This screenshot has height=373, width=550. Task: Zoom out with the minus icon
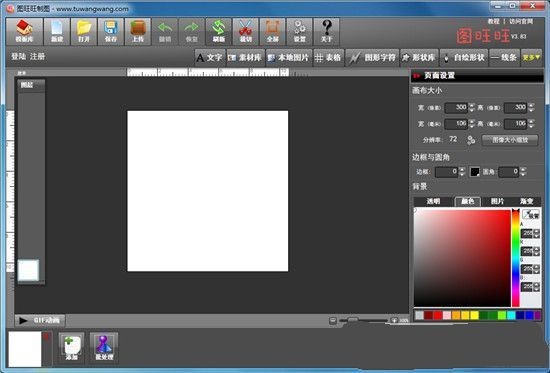click(x=333, y=320)
